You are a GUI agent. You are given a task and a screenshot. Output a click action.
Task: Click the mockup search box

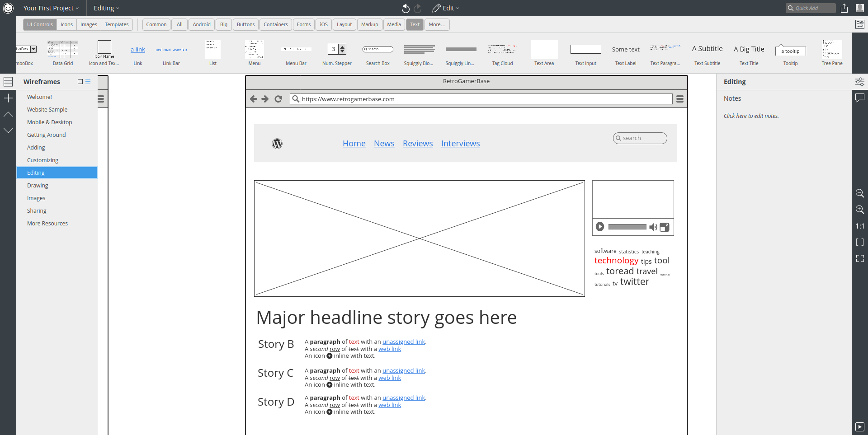click(640, 138)
